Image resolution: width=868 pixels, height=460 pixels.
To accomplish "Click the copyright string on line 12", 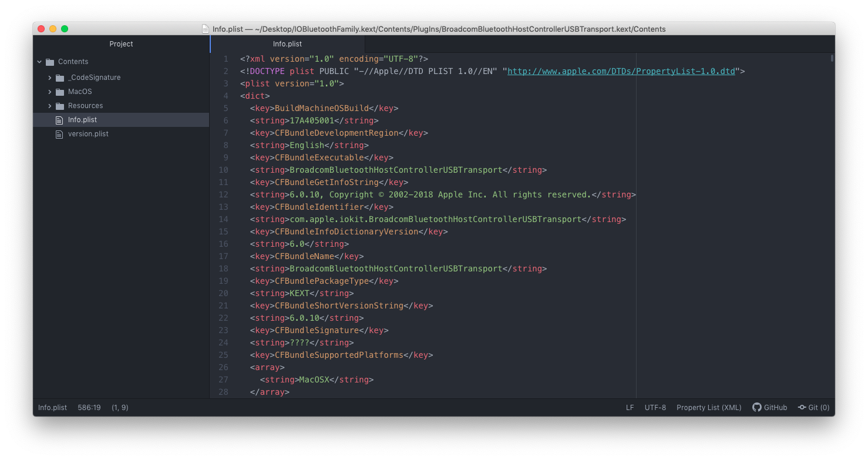I will click(x=440, y=194).
